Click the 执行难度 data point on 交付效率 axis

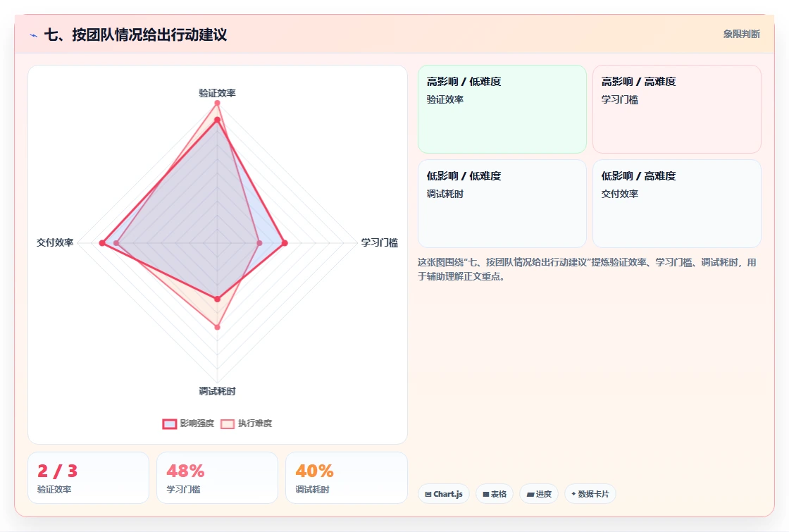click(116, 243)
